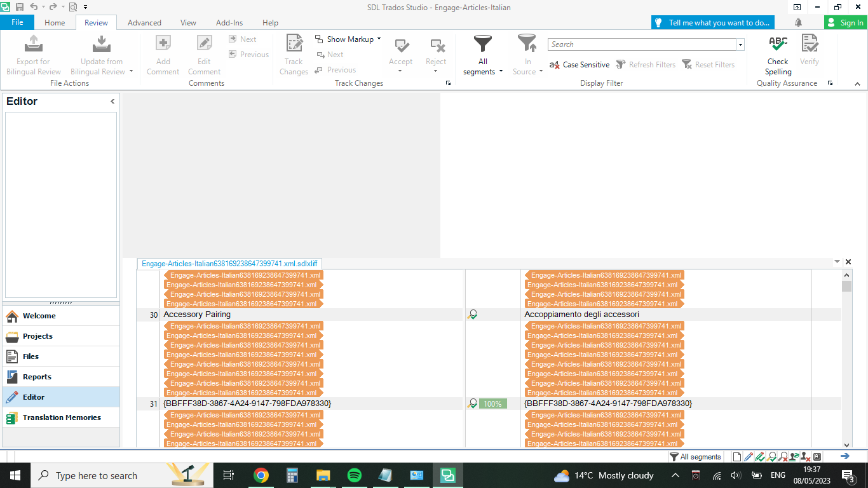Select the Engage-Articles-Italian sdlxliff document tab
Image resolution: width=868 pixels, height=488 pixels.
tap(229, 264)
